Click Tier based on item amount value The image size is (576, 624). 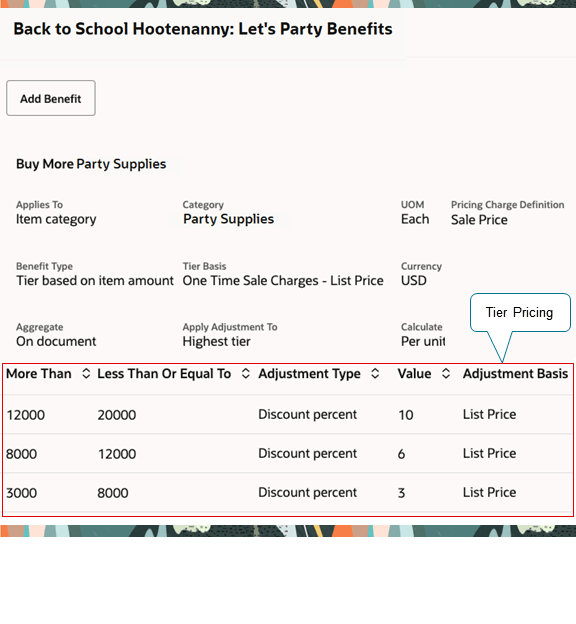pyautogui.click(x=95, y=281)
